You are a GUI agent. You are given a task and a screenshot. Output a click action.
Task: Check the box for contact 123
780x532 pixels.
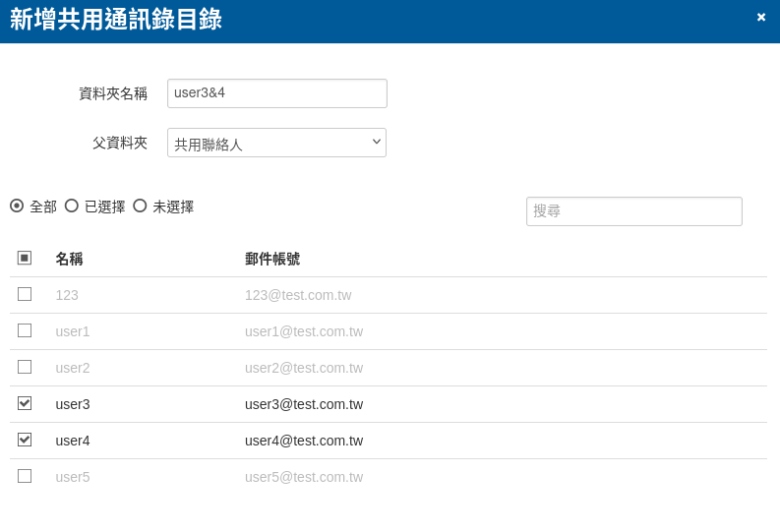[x=25, y=294]
